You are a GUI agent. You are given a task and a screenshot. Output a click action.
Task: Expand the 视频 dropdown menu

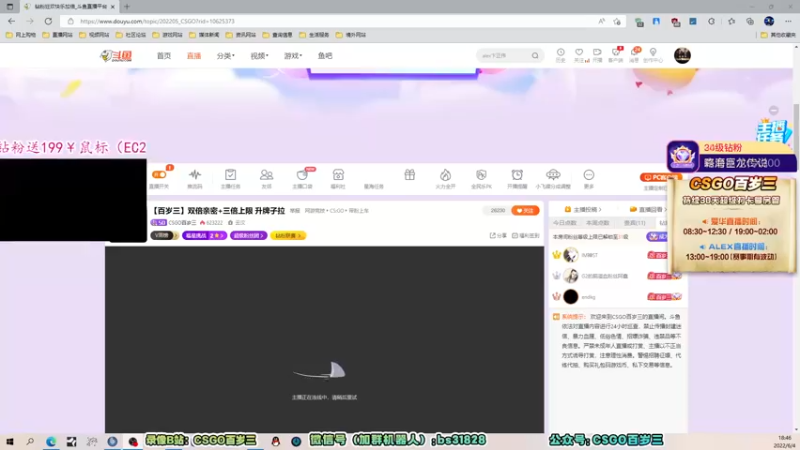[259, 56]
